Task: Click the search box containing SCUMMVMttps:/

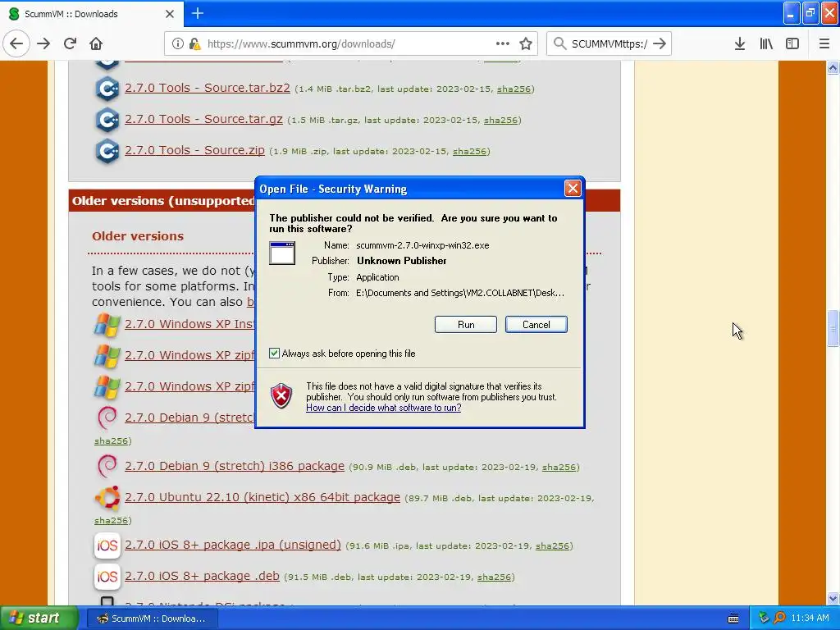Action: click(609, 44)
